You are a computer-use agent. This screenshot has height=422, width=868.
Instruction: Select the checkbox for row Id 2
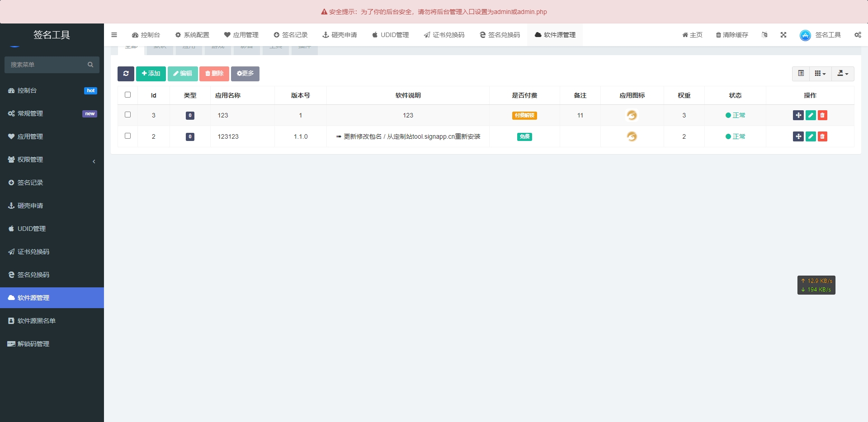(x=127, y=136)
